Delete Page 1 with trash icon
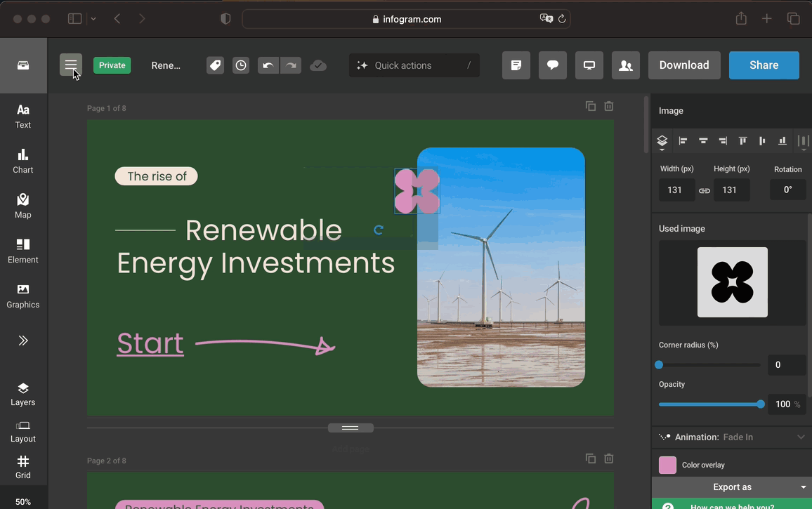This screenshot has width=812, height=509. (x=609, y=106)
